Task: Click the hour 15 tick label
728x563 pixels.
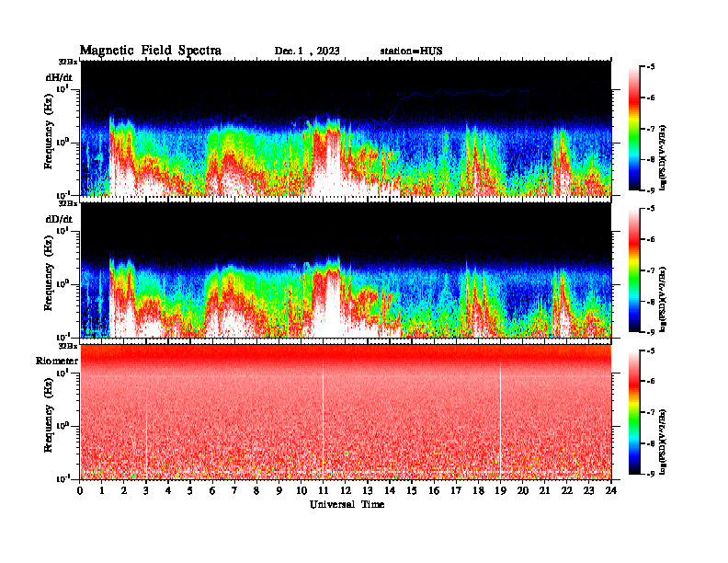Action: click(412, 490)
